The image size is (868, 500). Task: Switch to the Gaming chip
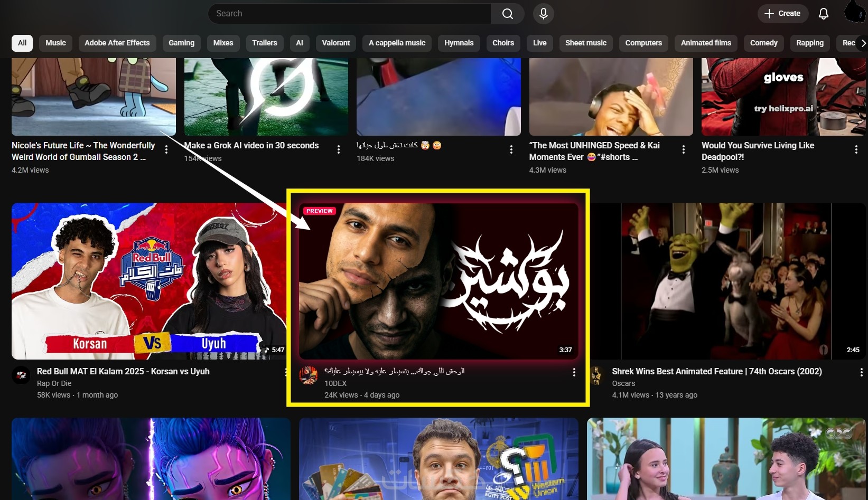[x=182, y=43]
